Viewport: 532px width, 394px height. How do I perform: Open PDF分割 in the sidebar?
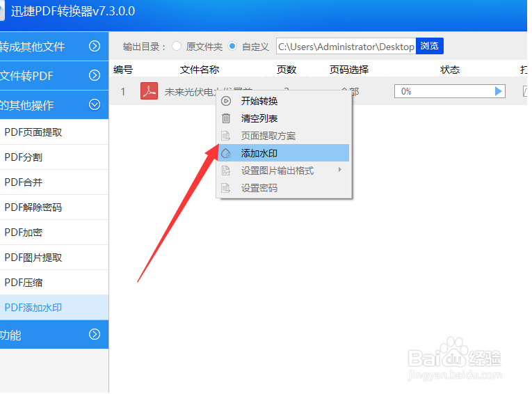pos(54,157)
